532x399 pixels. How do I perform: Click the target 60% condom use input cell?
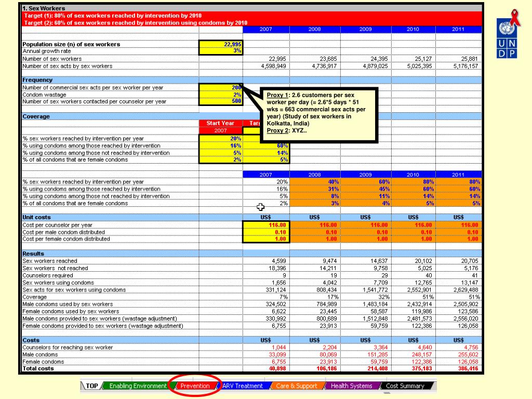pyautogui.click(x=267, y=145)
